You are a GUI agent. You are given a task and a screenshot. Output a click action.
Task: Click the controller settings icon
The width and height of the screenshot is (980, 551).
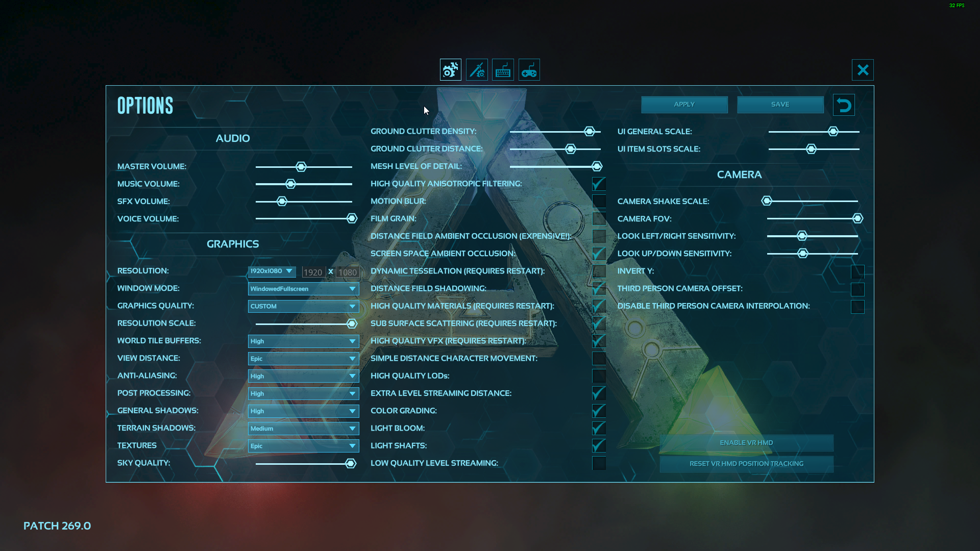pos(529,70)
